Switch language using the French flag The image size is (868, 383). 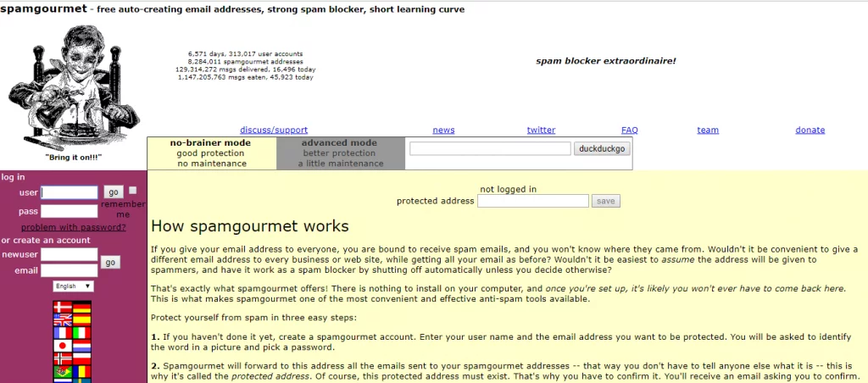[x=63, y=333]
